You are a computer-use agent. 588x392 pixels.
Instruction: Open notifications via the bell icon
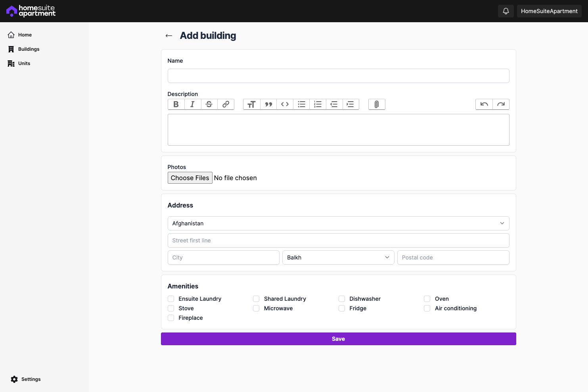pos(506,11)
